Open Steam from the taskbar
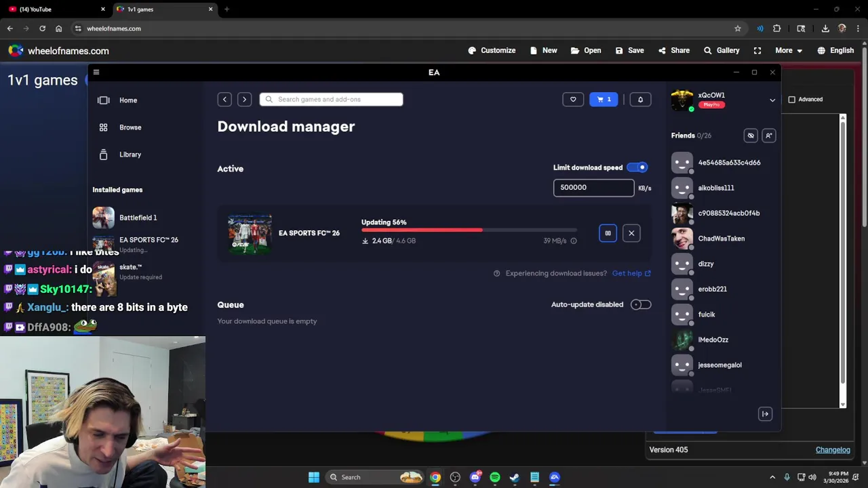The width and height of the screenshot is (868, 488). click(515, 477)
